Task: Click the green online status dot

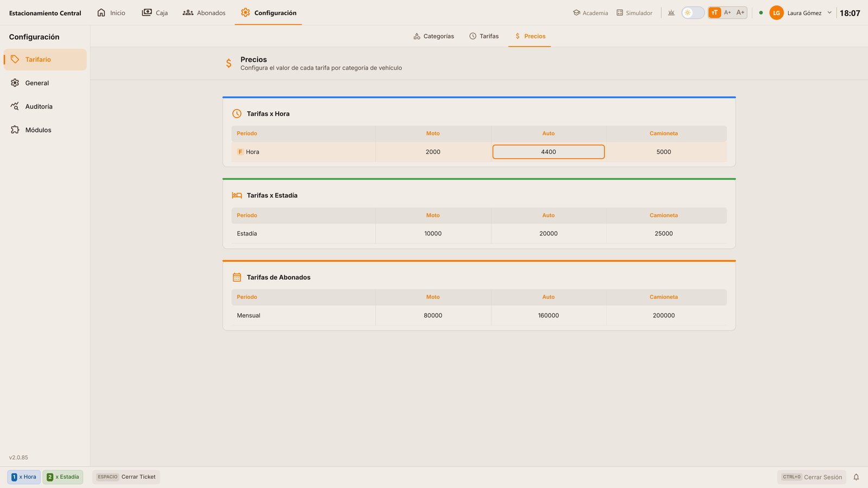Action: pyautogui.click(x=761, y=12)
